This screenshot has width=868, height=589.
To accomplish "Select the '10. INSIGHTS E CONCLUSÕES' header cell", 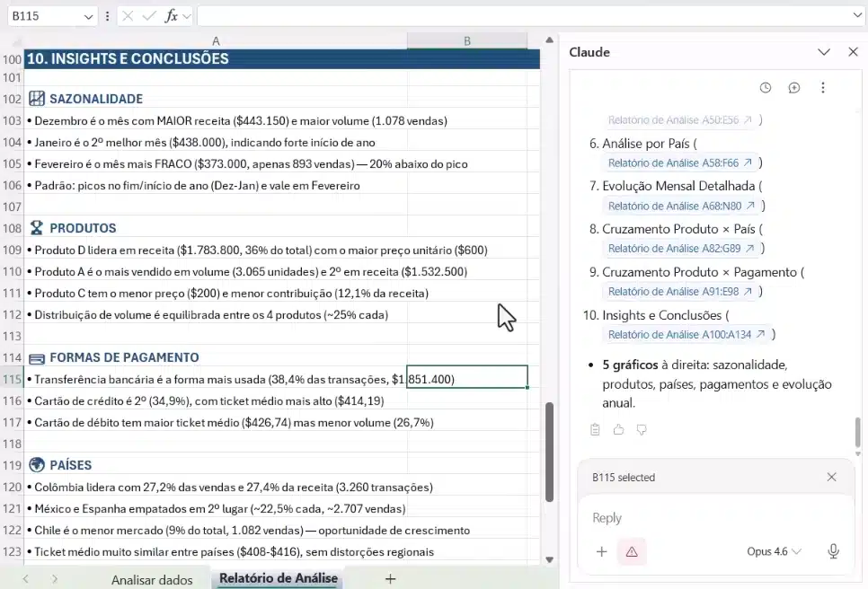I will coord(216,59).
